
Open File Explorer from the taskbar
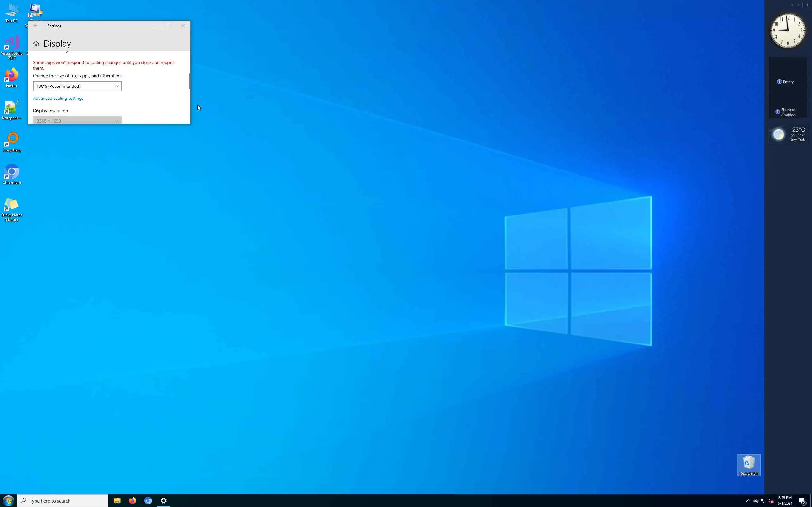(x=117, y=501)
